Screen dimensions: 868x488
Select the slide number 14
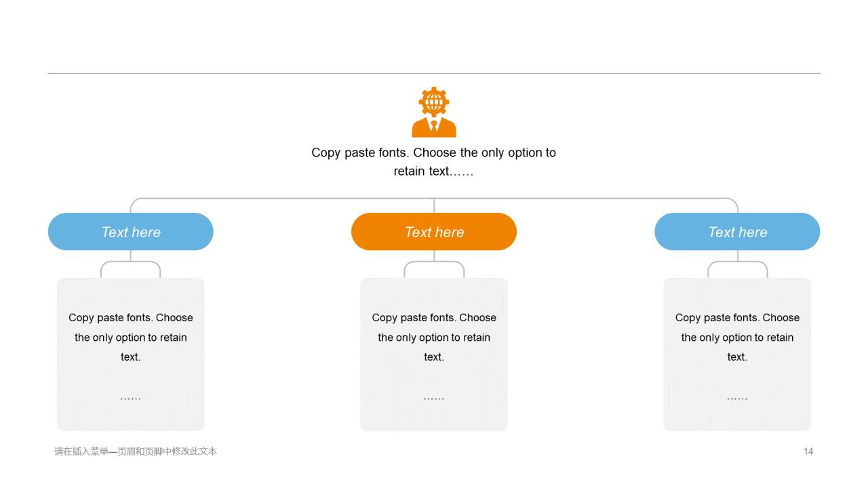click(808, 451)
